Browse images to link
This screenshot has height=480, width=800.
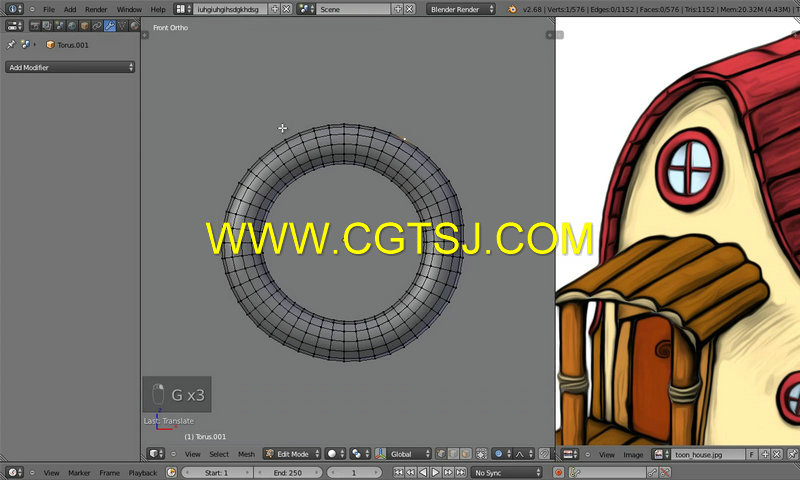click(x=662, y=454)
